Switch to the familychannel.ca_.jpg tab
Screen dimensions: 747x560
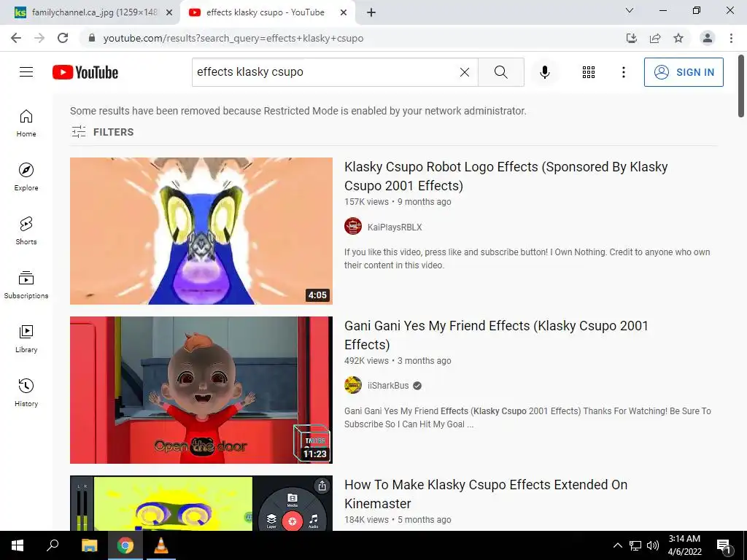click(x=94, y=12)
